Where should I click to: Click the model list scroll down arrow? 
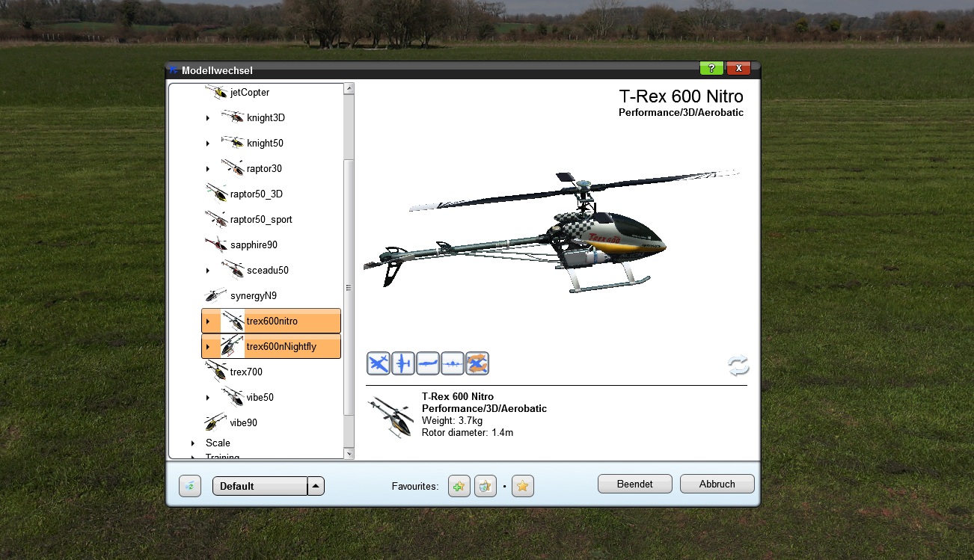click(349, 453)
